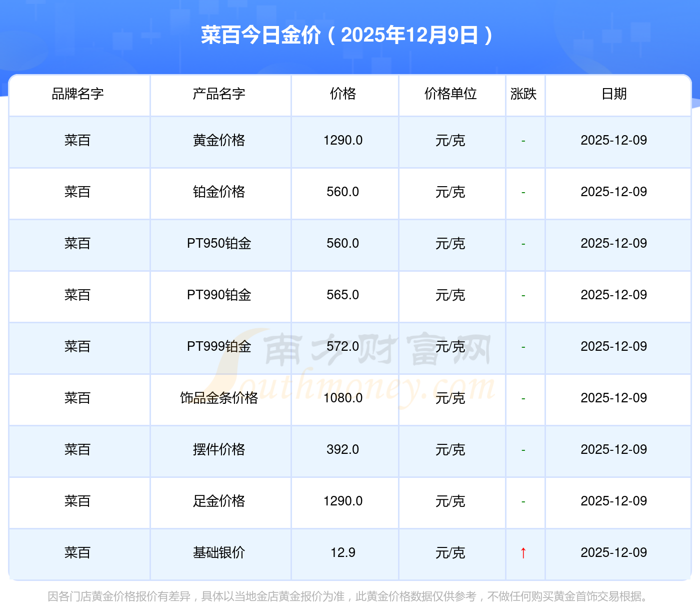Select the date 2025-12-09 in the 足金价格 row
Image resolution: width=700 pixels, height=604 pixels.
coord(614,501)
